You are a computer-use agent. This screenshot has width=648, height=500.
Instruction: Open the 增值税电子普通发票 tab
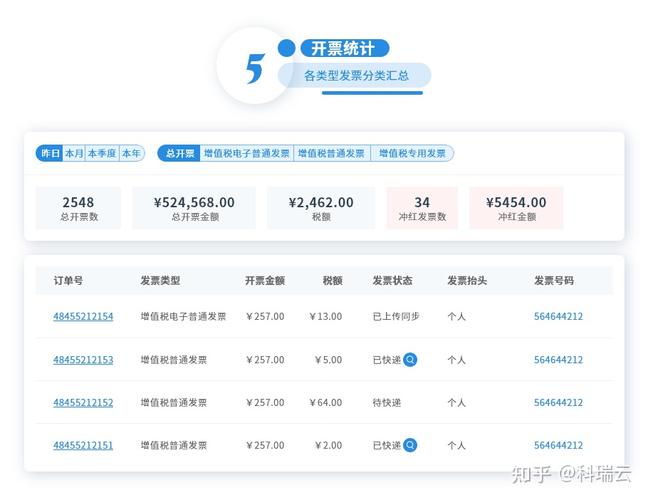click(247, 153)
